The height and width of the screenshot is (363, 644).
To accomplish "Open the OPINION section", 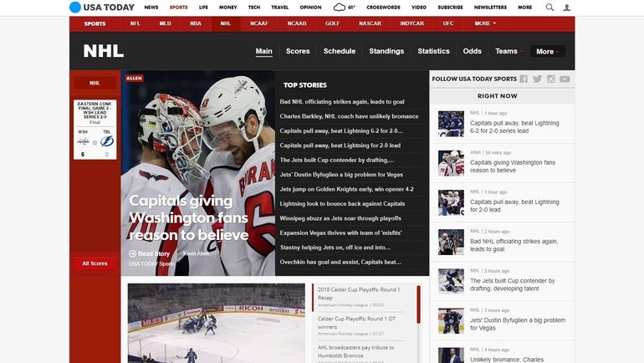I will pyautogui.click(x=310, y=8).
